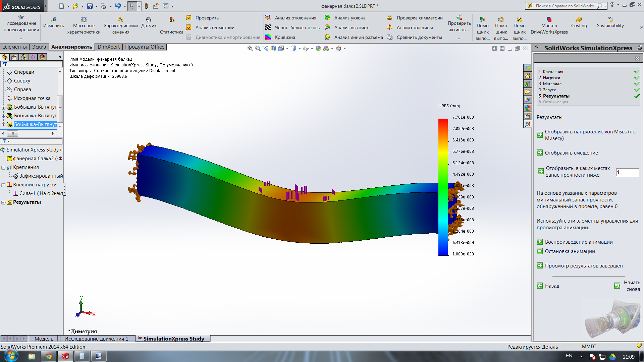Open Mass Properties (Массовые характеристики) tool

[x=84, y=19]
